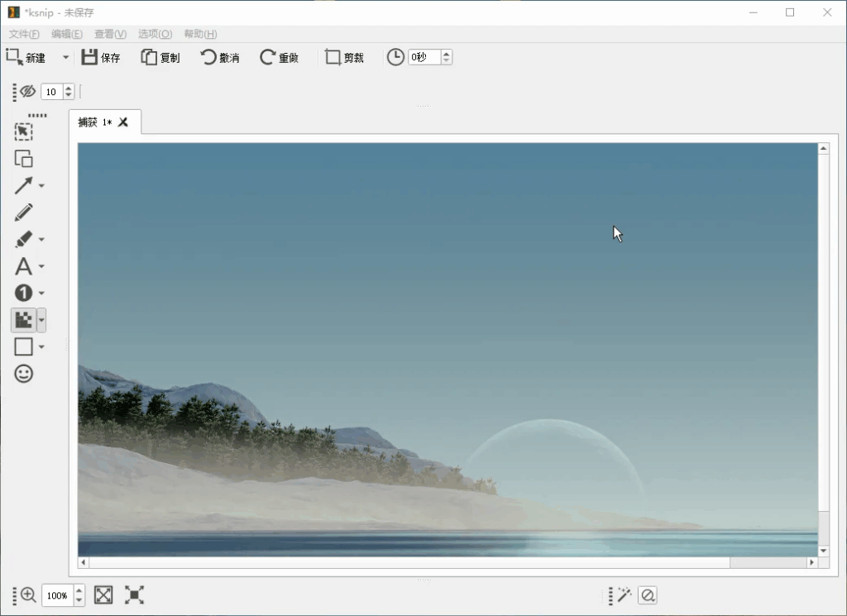This screenshot has height=616, width=847.
Task: Click the delay timer clock icon
Action: coord(395,57)
